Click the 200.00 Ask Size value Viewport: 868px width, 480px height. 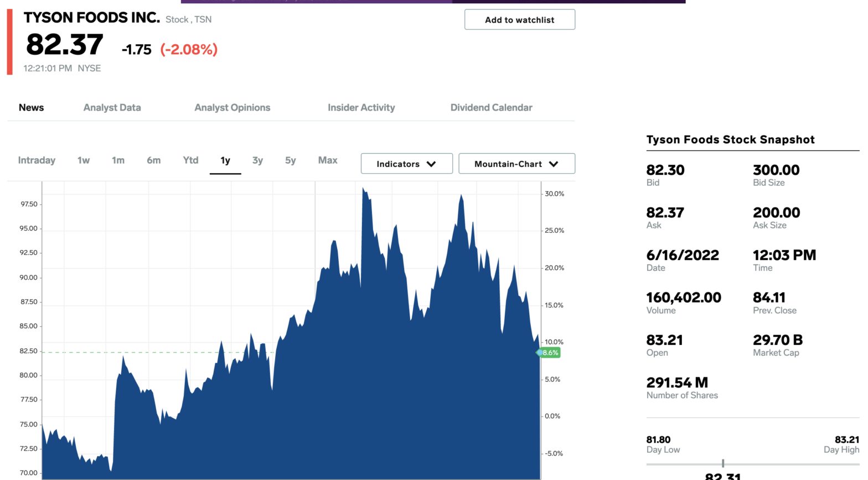pos(776,213)
